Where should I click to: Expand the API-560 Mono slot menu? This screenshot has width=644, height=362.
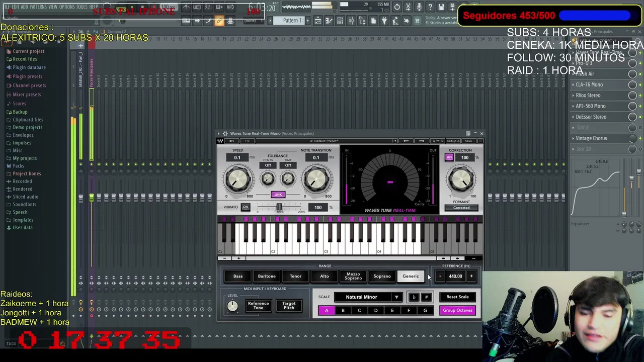click(573, 106)
